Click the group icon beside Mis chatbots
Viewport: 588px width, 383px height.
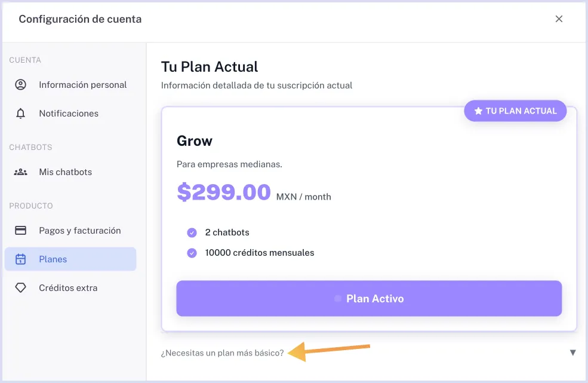(x=21, y=172)
